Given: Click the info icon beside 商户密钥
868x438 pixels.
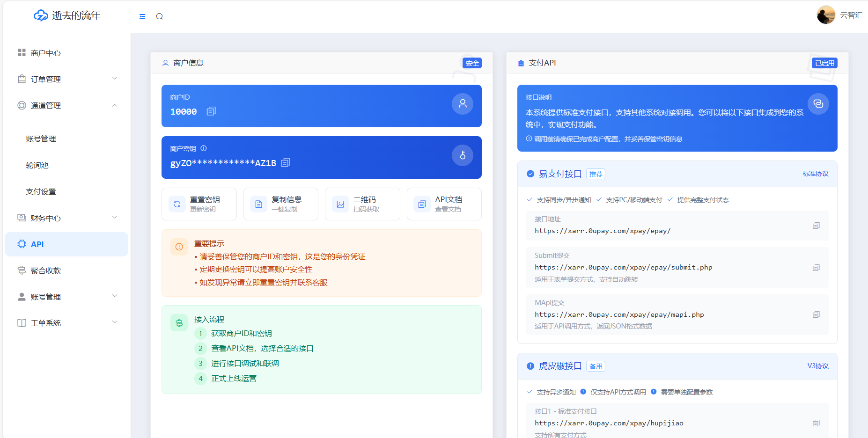Looking at the screenshot, I should pos(204,148).
